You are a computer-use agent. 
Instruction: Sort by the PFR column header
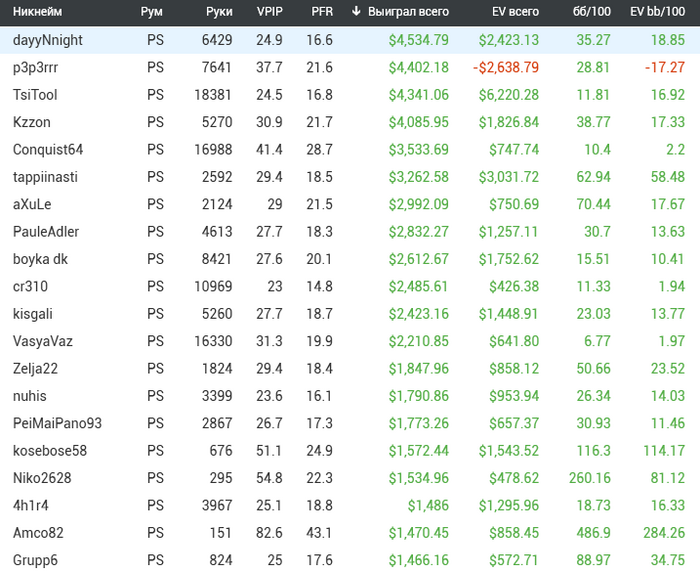point(322,12)
